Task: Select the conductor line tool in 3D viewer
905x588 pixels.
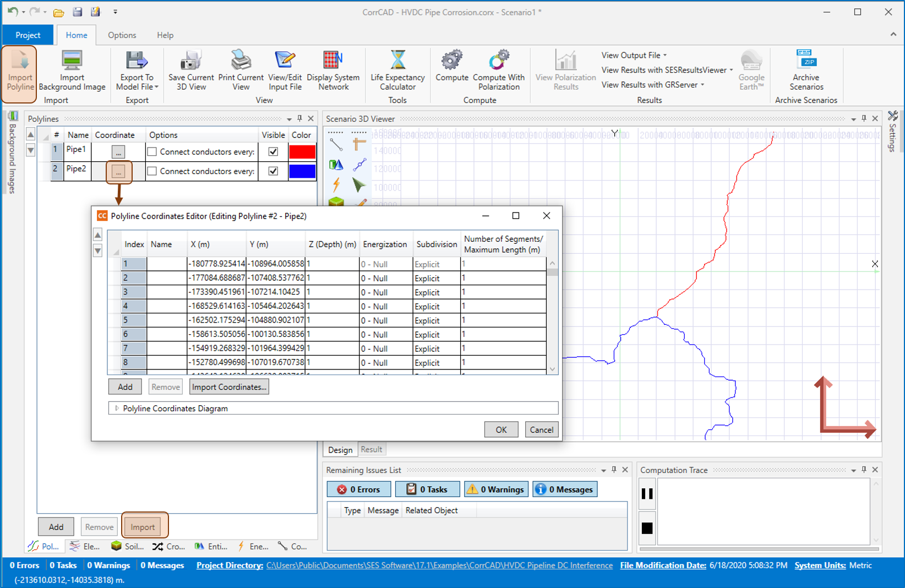Action: point(336,145)
